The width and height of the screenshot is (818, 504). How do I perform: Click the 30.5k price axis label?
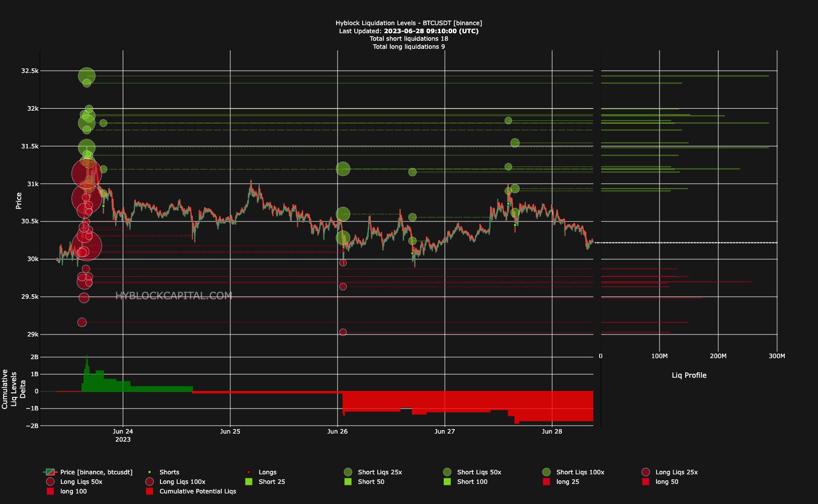30,221
